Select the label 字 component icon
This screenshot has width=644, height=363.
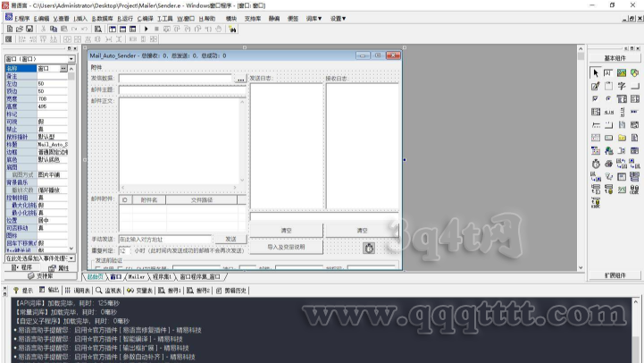622,86
